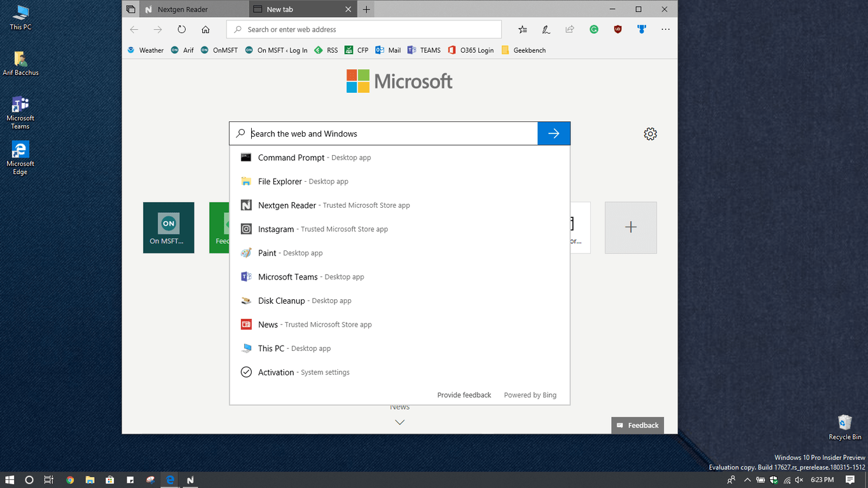Switch to the Nextgen Reader tab
This screenshot has width=868, height=488.
click(x=194, y=10)
